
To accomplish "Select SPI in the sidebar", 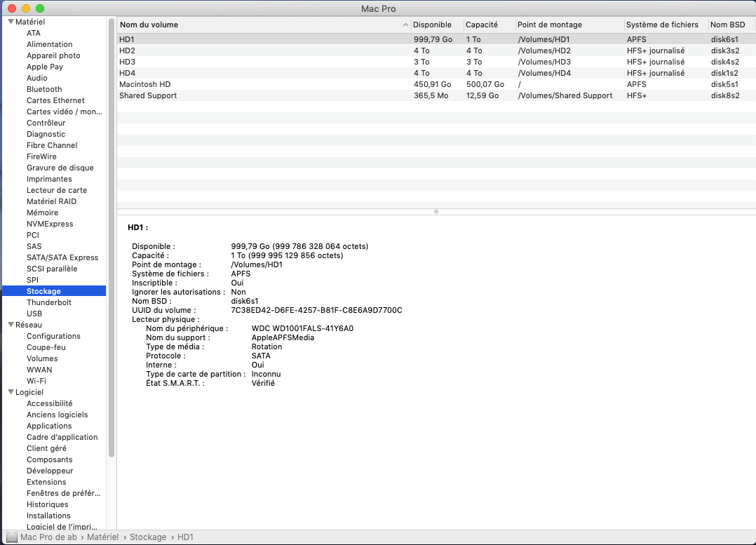I will pos(32,280).
